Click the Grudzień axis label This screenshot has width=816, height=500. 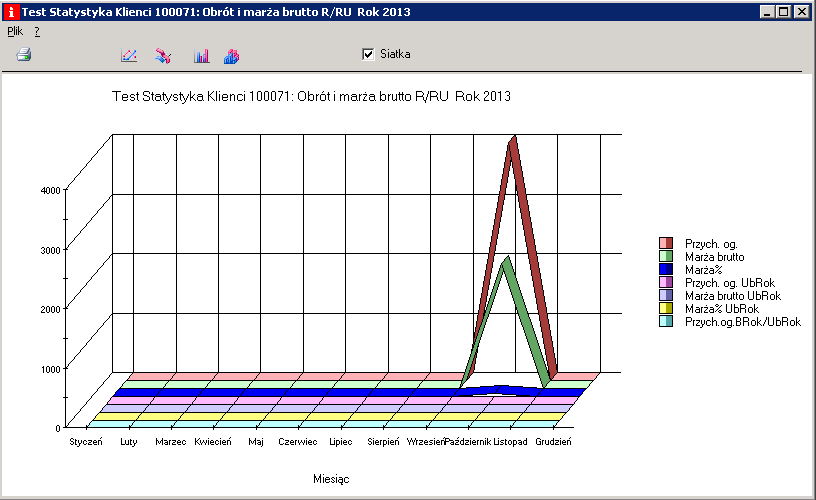553,442
